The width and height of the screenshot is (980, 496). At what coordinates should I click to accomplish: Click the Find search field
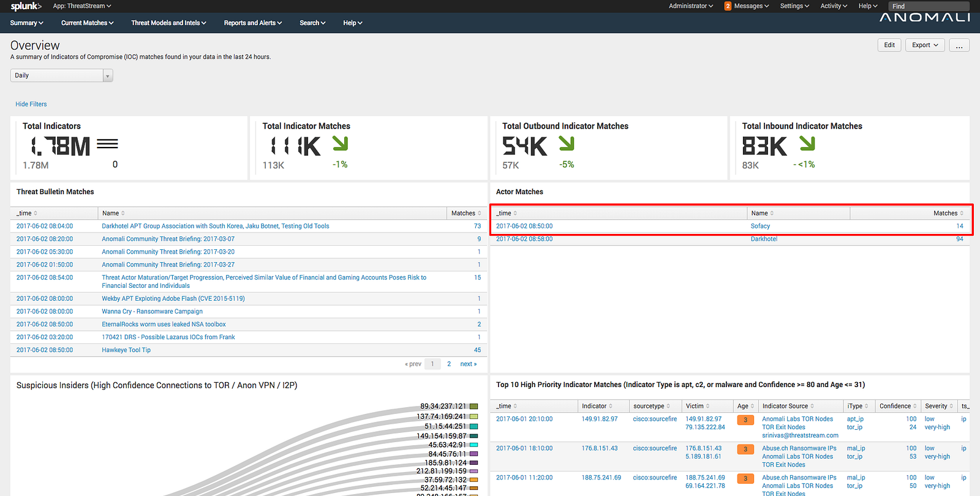click(929, 6)
